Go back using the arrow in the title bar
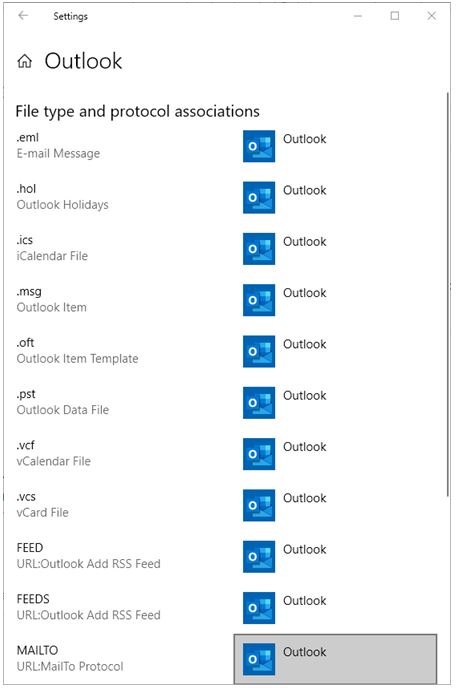The height and width of the screenshot is (691, 456). 23,16
